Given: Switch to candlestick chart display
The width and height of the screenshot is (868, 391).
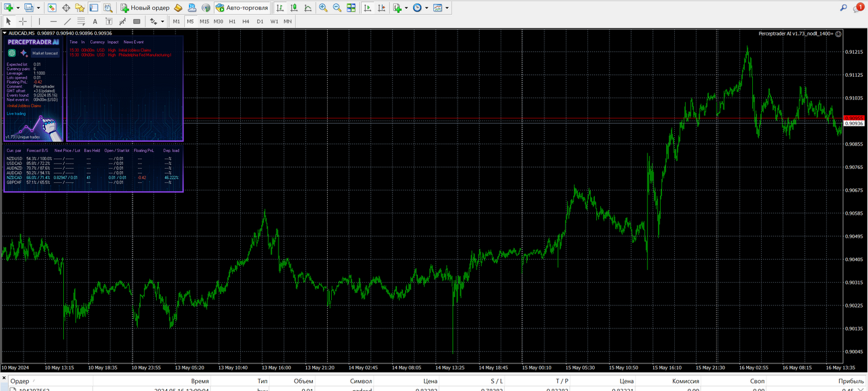Looking at the screenshot, I should (294, 8).
